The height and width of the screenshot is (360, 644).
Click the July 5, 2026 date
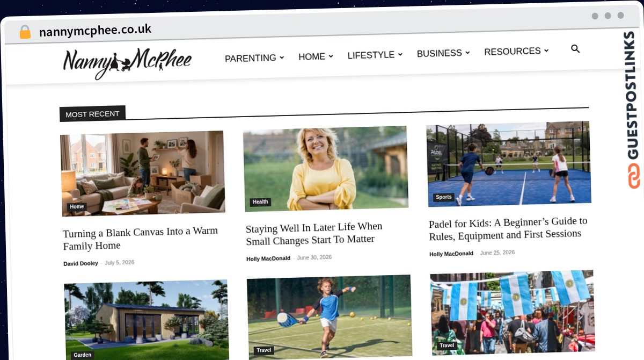(120, 263)
